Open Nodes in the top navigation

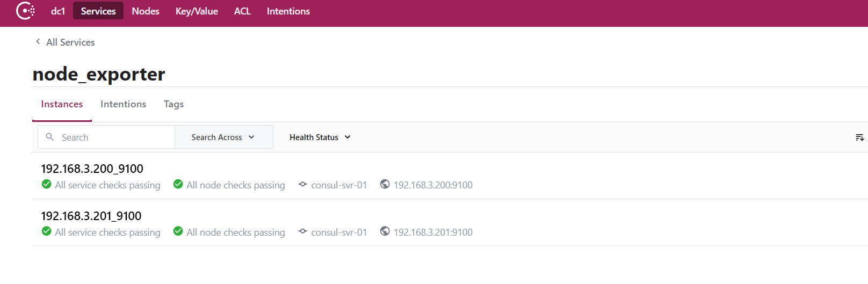[x=146, y=11]
